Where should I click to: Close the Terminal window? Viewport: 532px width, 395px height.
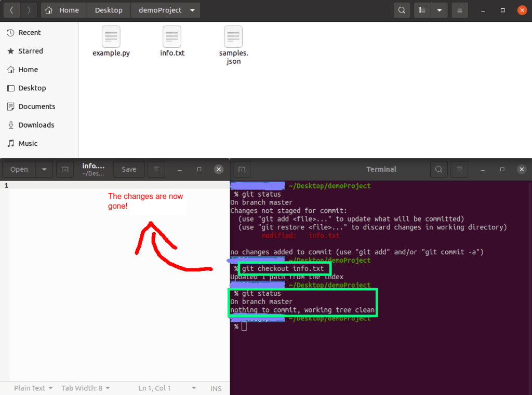[522, 169]
